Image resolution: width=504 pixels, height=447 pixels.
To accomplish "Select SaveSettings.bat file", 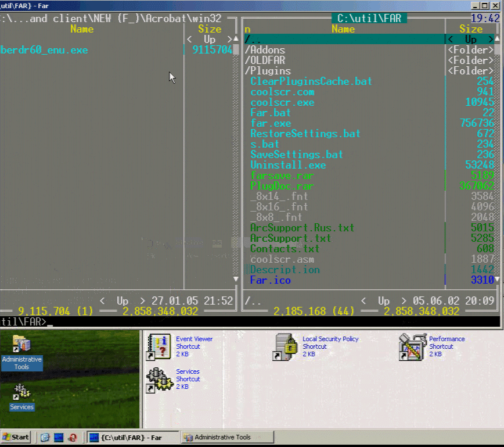I will (296, 155).
